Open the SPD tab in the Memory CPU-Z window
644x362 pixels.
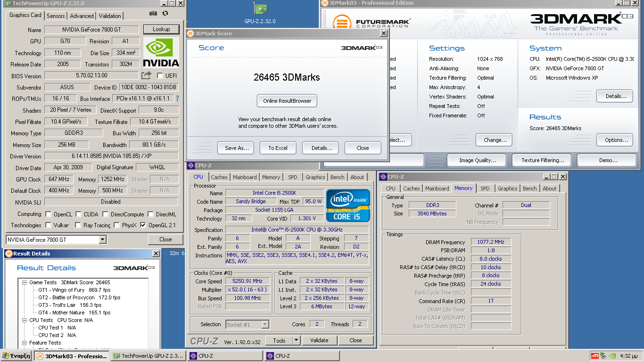coord(485,189)
